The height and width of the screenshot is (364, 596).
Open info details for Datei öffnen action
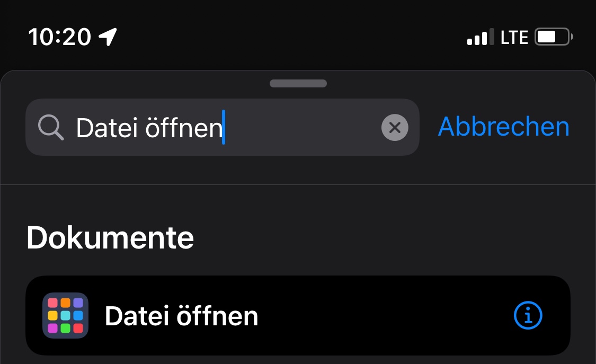coord(528,316)
